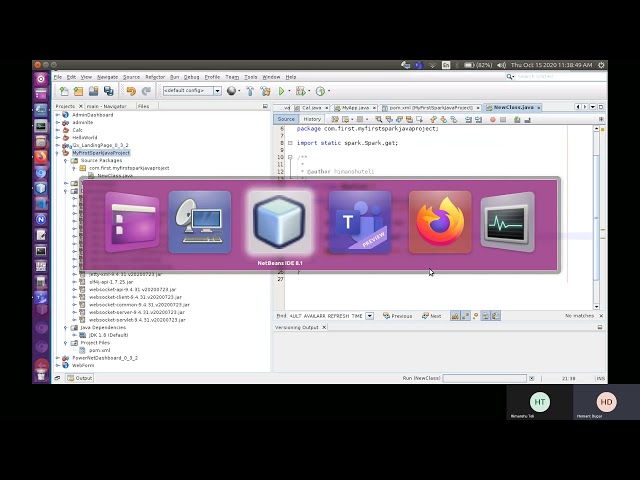Click the Run Project green arrow
Image resolution: width=640 pixels, height=480 pixels.
coord(282,91)
